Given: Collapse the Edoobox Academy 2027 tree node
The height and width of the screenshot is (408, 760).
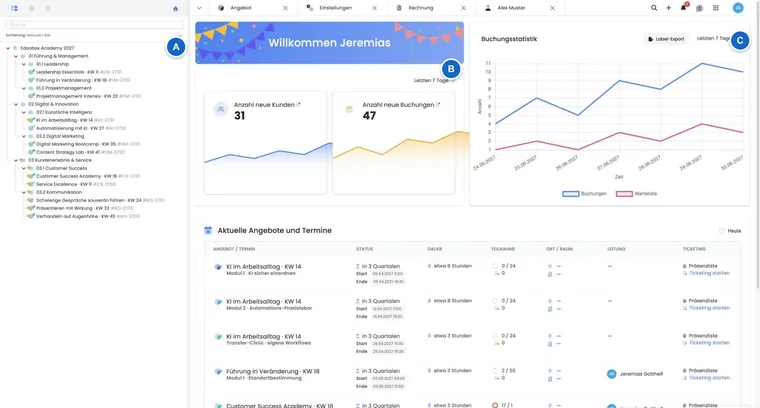Looking at the screenshot, I should pos(8,48).
